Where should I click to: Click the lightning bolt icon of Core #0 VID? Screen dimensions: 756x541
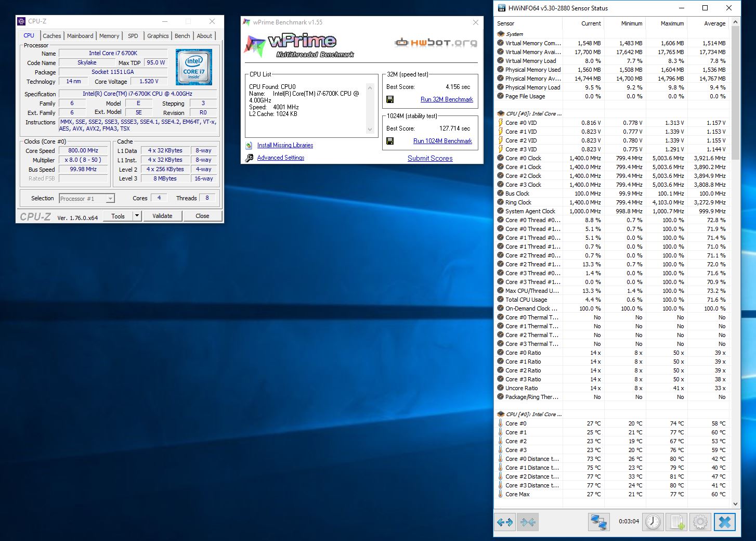coord(501,123)
